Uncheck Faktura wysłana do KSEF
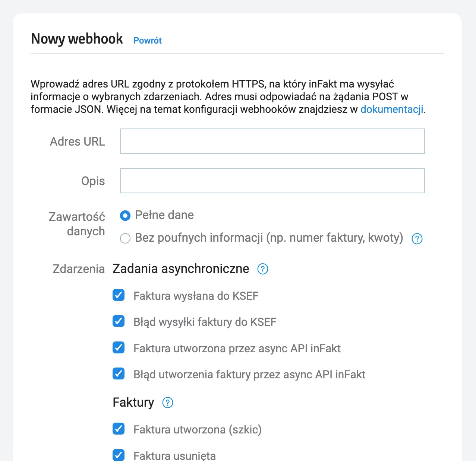Viewport: 476px width, 461px height. (x=119, y=295)
